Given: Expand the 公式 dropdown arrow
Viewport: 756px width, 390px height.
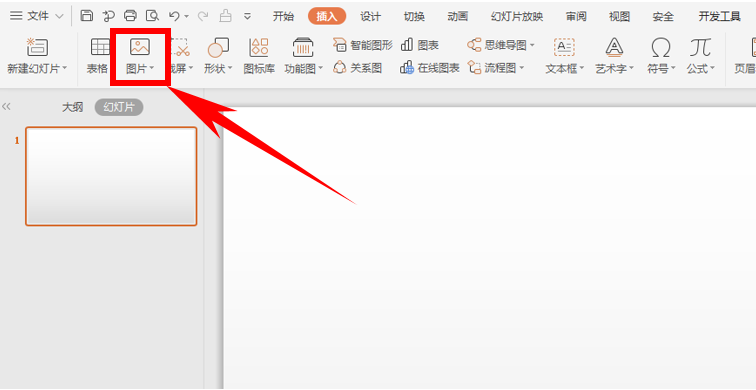Looking at the screenshot, I should [712, 68].
